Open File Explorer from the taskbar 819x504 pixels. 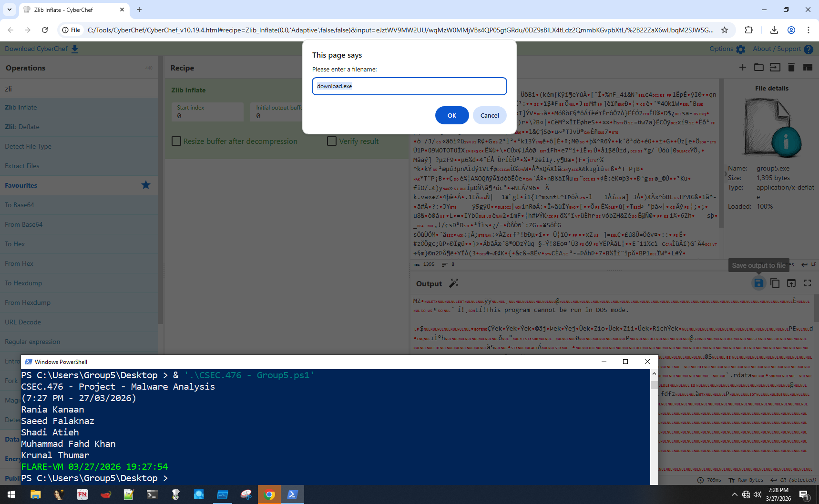35,494
